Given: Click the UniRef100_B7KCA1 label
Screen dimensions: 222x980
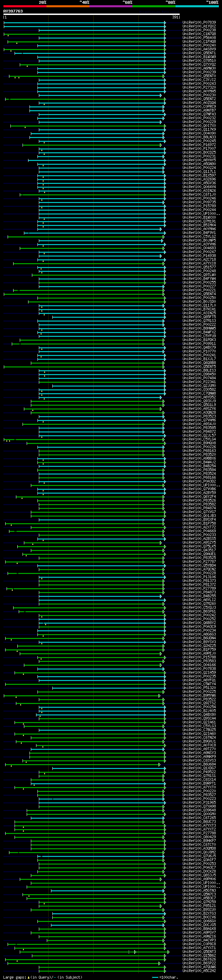Looking at the screenshot, I should pos(199,309).
